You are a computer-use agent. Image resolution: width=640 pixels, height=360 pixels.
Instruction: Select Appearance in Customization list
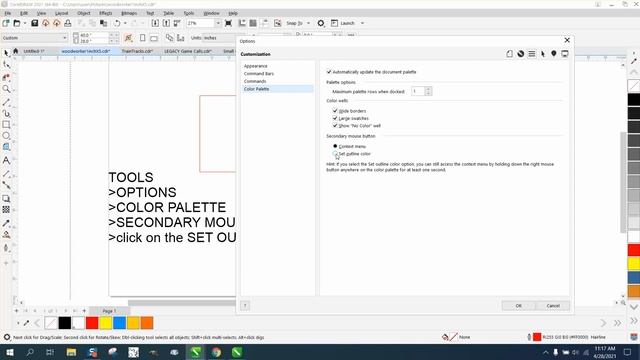256,66
